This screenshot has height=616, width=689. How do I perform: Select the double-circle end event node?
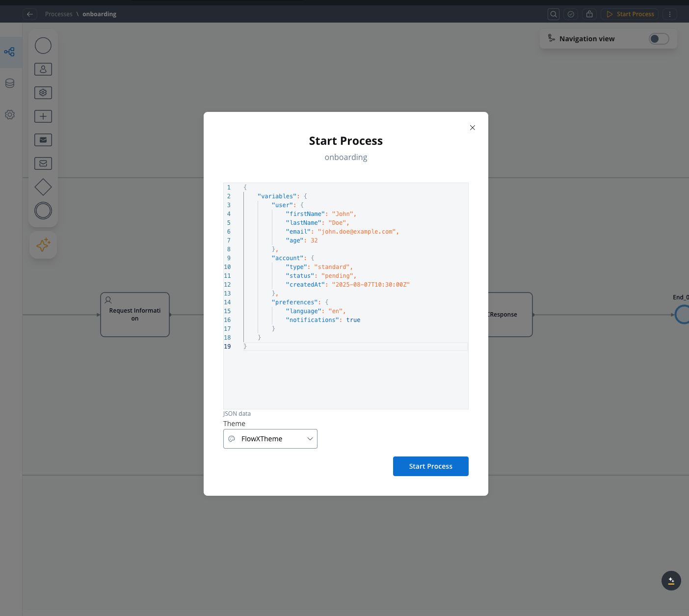click(43, 211)
